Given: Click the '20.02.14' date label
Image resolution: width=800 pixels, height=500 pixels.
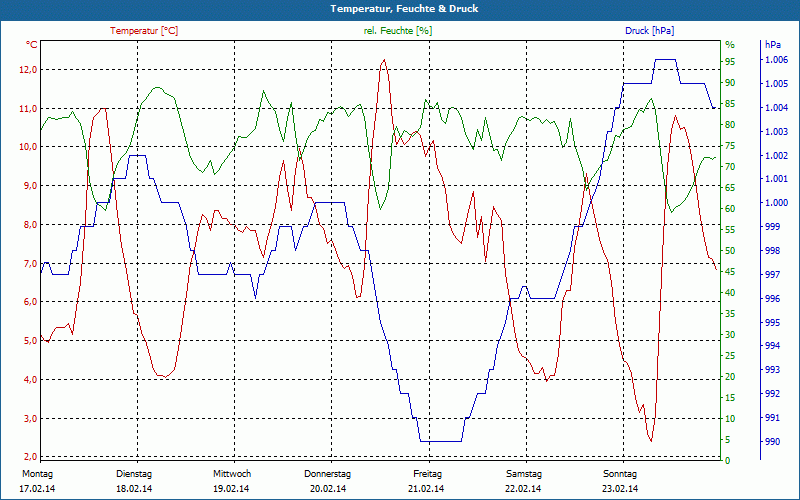Looking at the screenshot, I should (328, 489).
